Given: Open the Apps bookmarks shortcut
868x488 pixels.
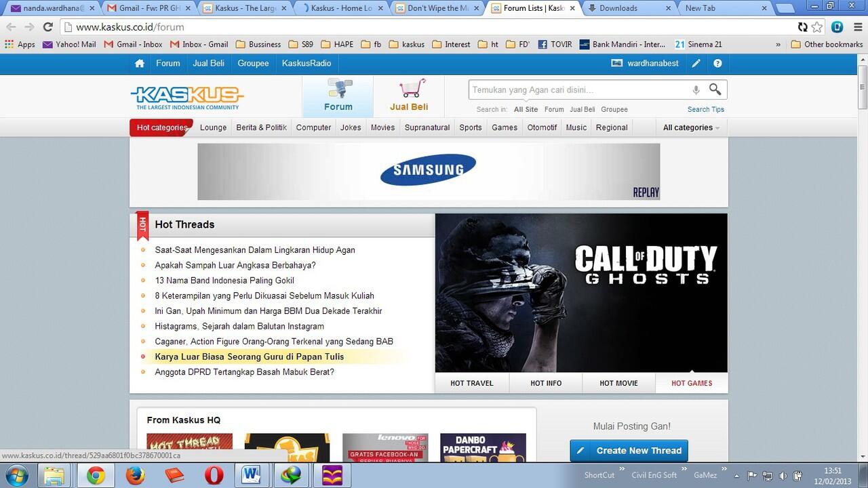Looking at the screenshot, I should click(20, 44).
